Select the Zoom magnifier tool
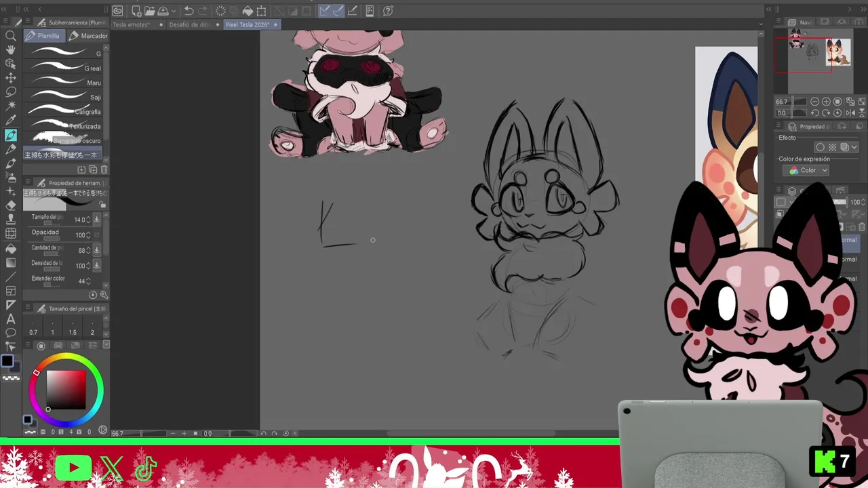 [11, 35]
